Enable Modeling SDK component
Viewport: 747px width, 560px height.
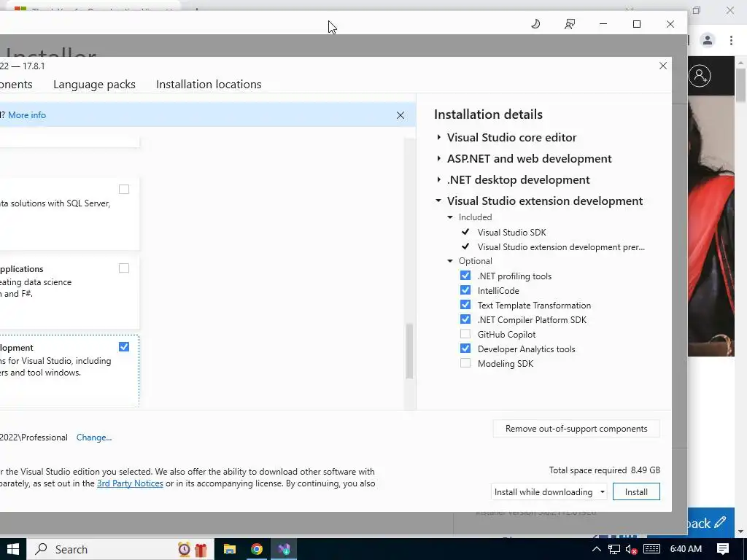point(465,363)
